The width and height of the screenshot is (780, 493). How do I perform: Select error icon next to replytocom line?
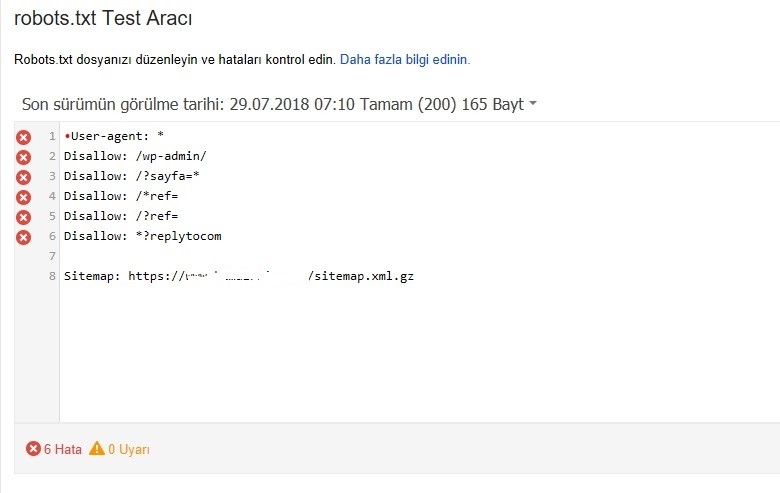[x=23, y=237]
